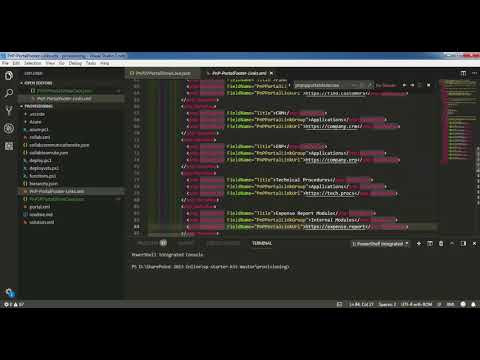This screenshot has width=480, height=360.
Task: Change encoding via UTF-8 with BOM item
Action: coord(416,304)
